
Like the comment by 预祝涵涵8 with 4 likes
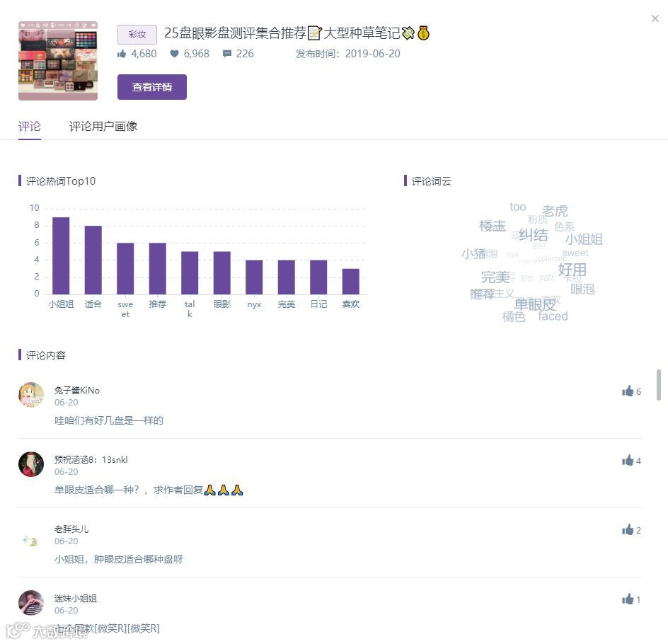pos(628,461)
